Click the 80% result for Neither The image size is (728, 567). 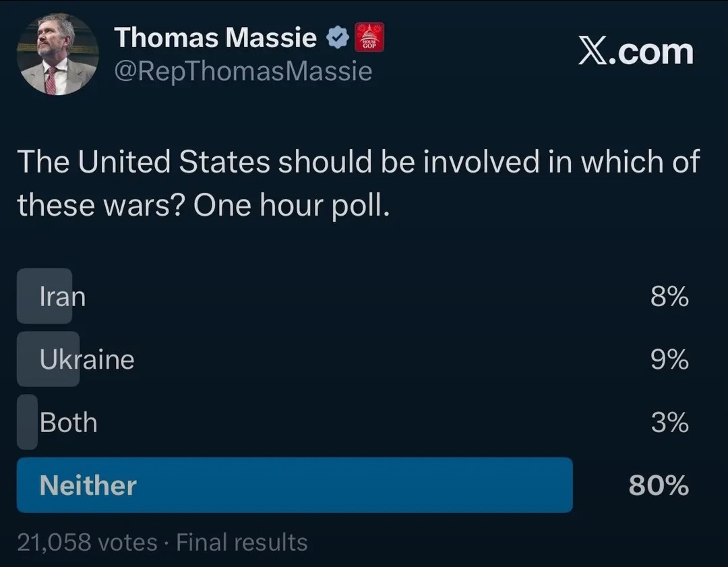click(x=659, y=485)
